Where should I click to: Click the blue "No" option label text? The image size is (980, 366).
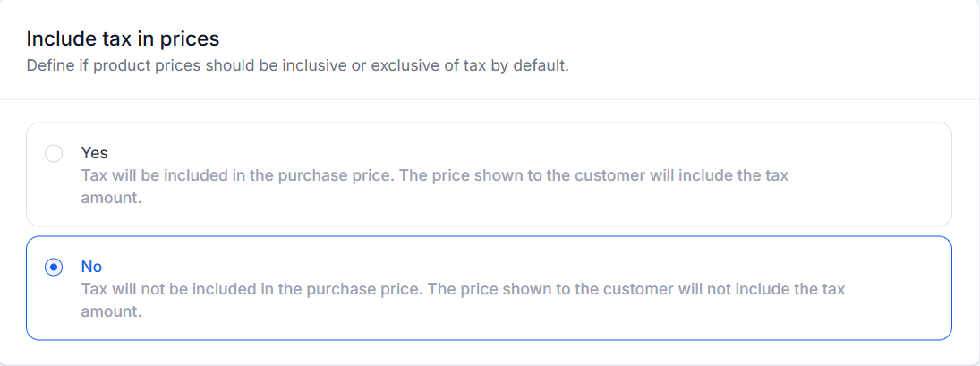91,267
